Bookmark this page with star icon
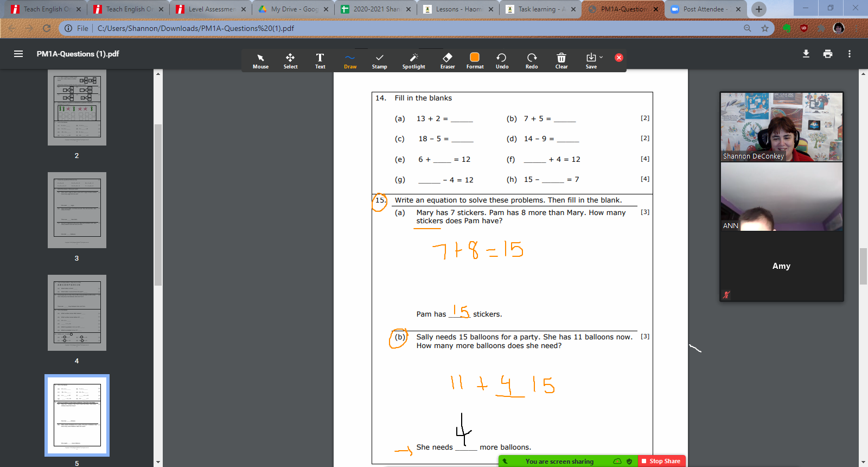This screenshot has width=868, height=467. (x=765, y=28)
